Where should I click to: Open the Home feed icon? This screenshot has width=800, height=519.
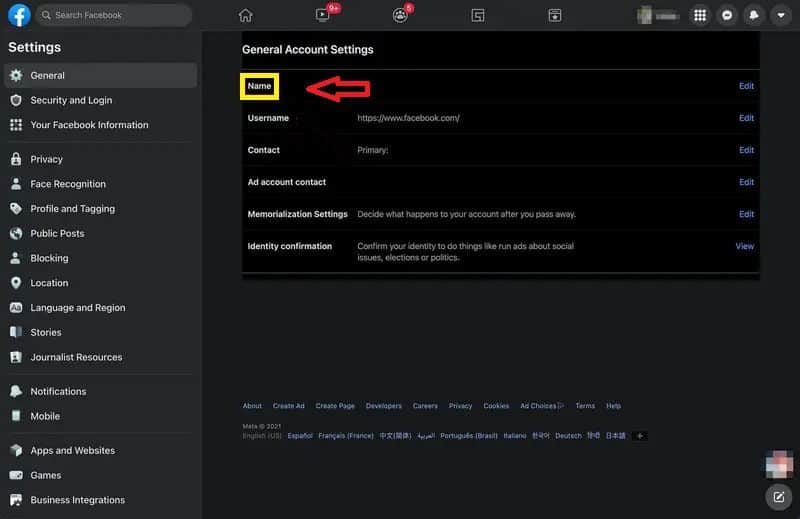(x=245, y=15)
